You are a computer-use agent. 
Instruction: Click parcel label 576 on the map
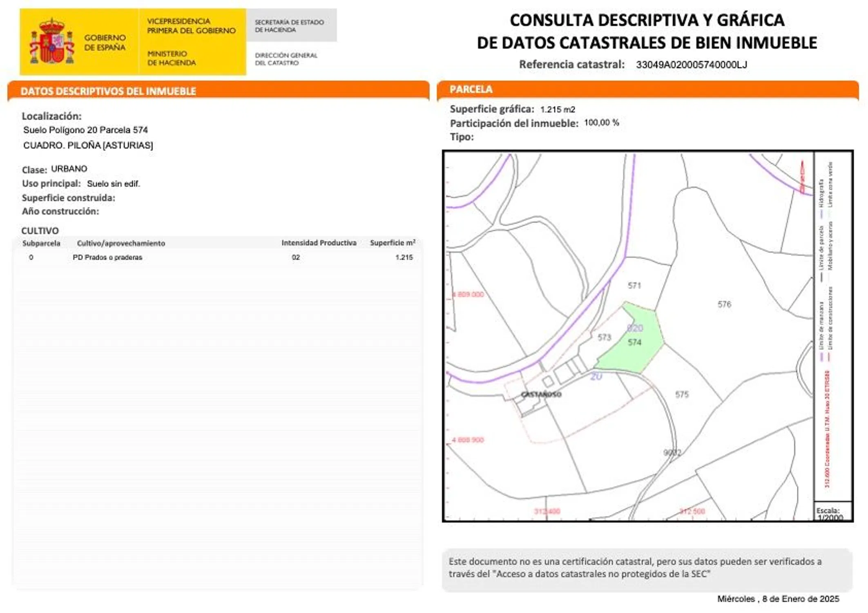tap(724, 304)
